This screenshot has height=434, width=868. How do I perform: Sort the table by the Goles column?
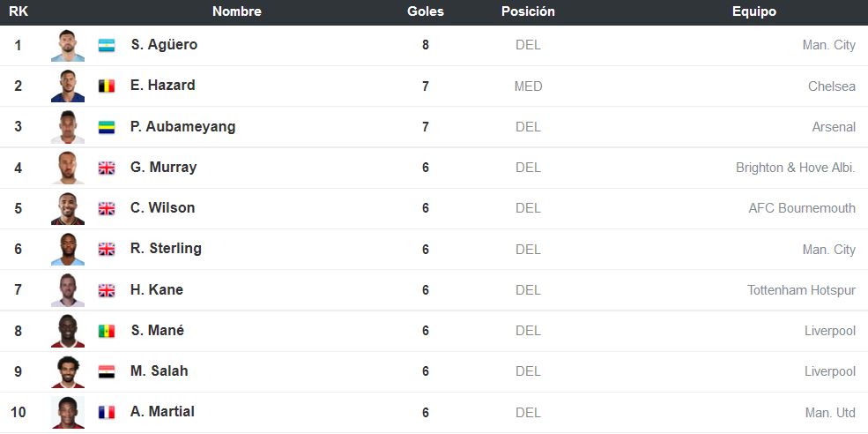pos(425,11)
